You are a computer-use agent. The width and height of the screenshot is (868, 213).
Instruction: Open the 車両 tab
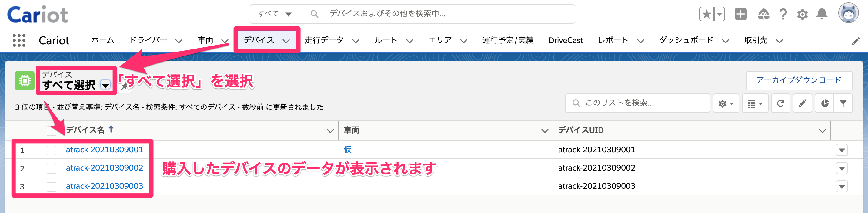[x=205, y=41]
